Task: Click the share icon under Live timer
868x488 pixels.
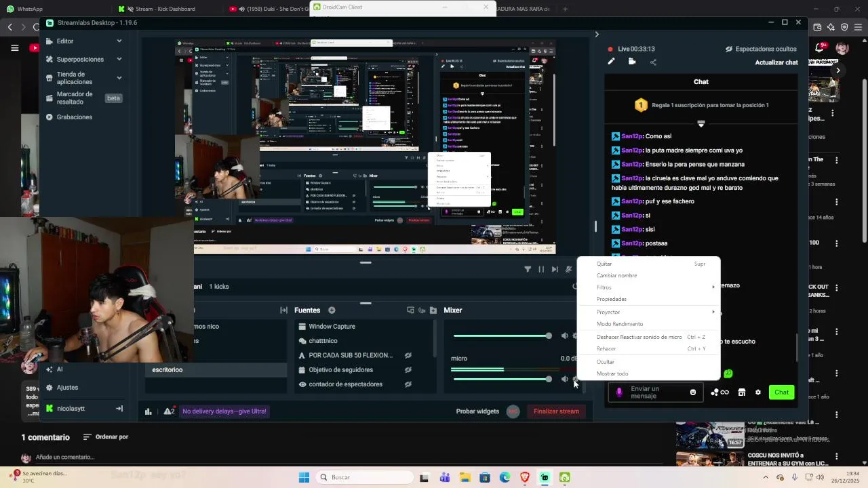Action: point(653,62)
